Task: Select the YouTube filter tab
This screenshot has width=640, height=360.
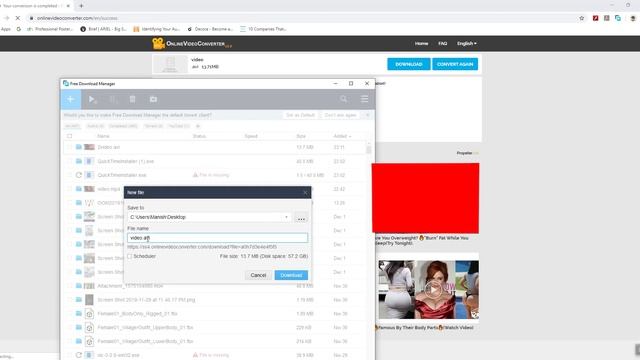Action: [179, 126]
